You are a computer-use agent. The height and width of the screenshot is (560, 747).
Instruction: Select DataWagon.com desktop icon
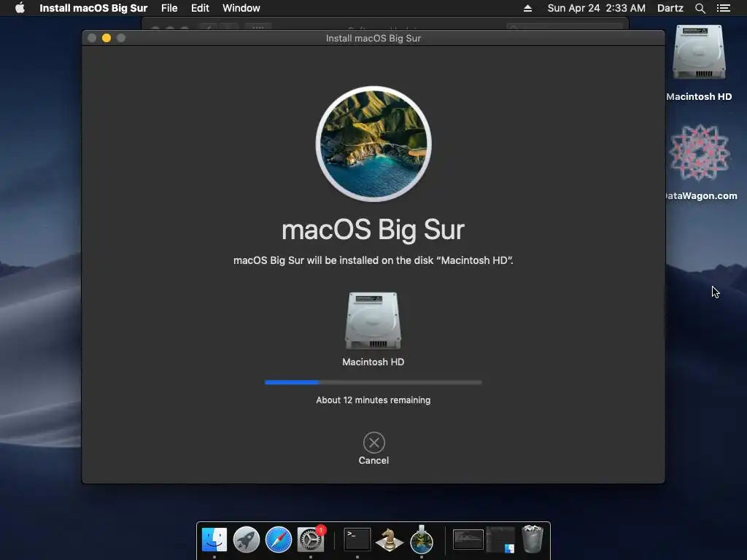tap(699, 153)
